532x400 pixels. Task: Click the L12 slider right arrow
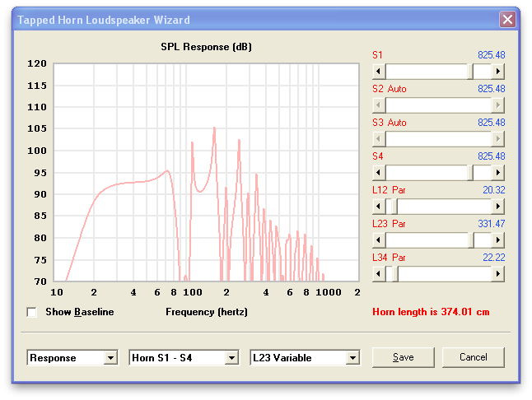click(497, 206)
